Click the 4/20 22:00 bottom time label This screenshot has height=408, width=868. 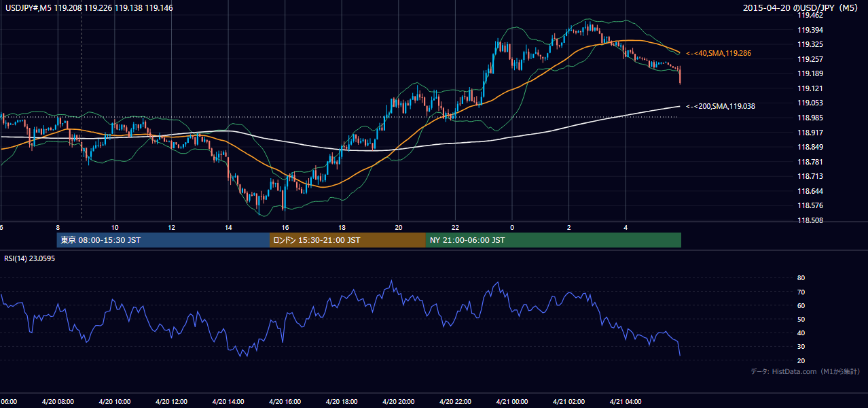pos(455,401)
